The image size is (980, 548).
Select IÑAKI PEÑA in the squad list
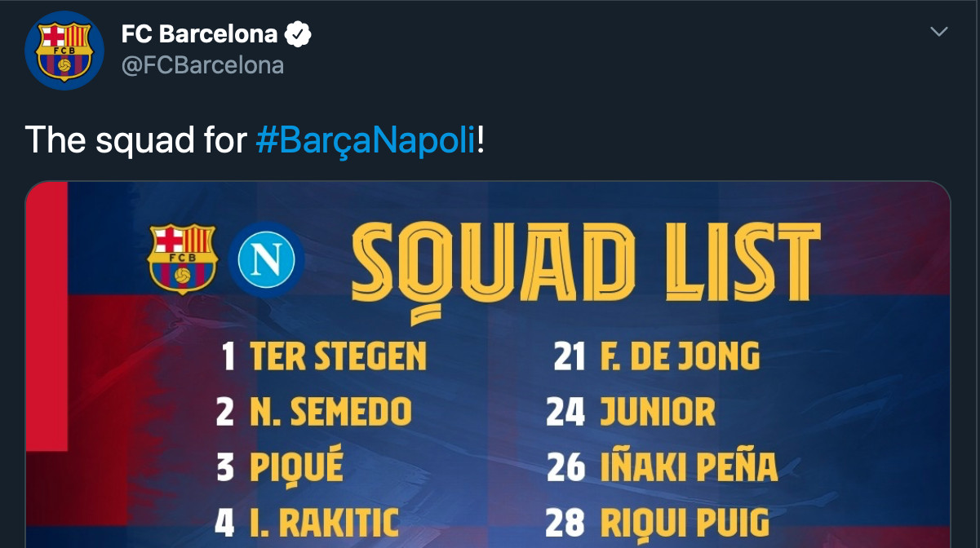click(689, 468)
